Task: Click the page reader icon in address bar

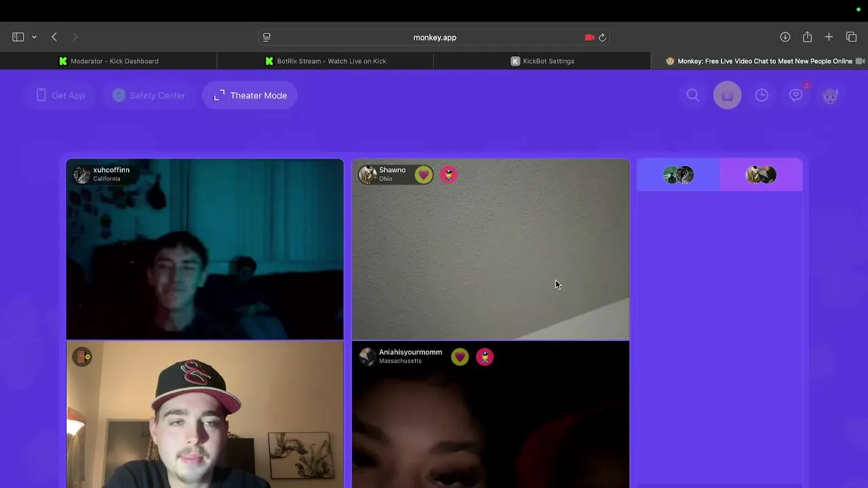Action: point(267,37)
